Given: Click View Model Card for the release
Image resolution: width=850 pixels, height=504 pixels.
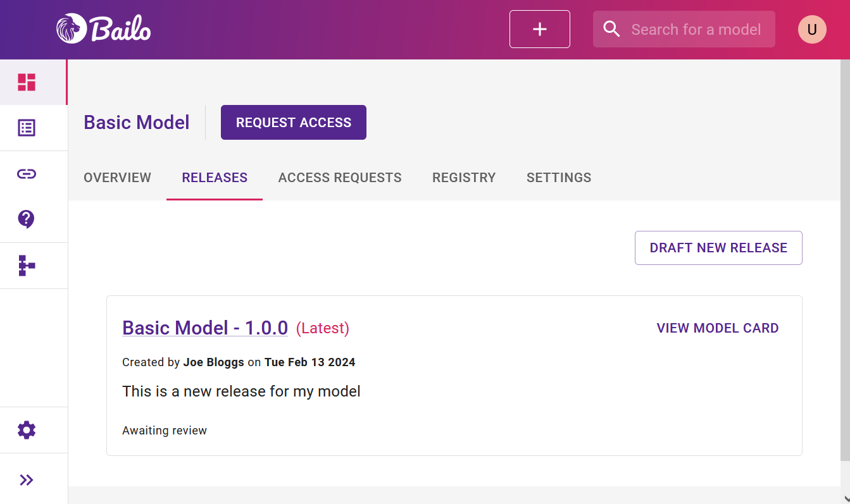Looking at the screenshot, I should pos(717,328).
